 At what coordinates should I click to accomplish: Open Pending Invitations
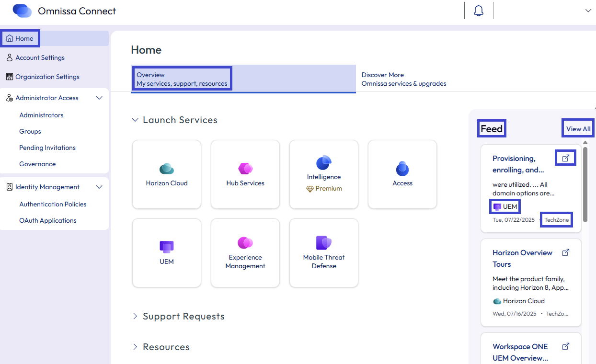tap(47, 148)
